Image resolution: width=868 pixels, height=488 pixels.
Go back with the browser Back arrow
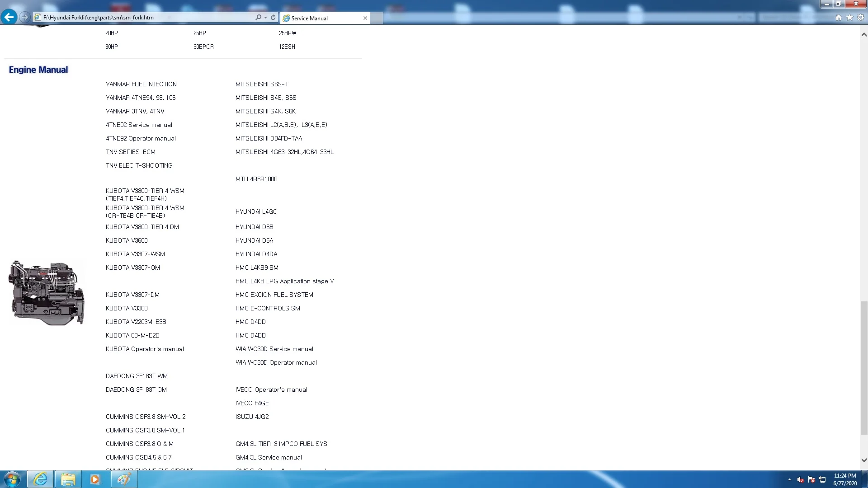9,17
